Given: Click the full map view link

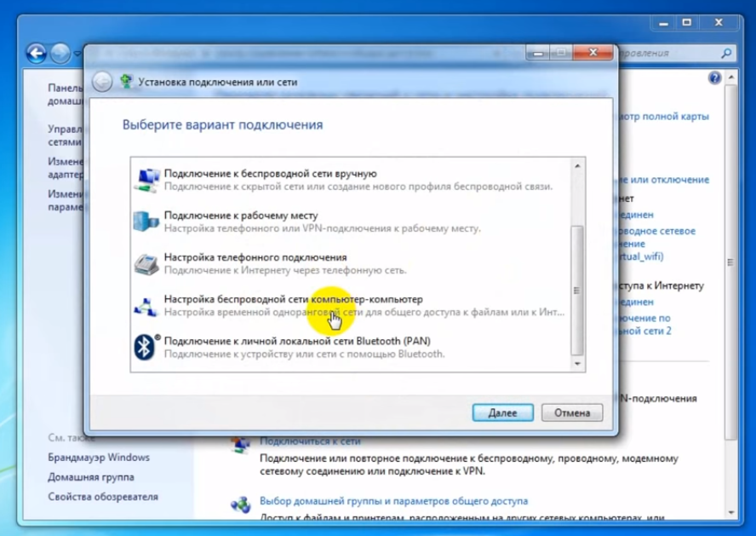Looking at the screenshot, I should (x=664, y=116).
